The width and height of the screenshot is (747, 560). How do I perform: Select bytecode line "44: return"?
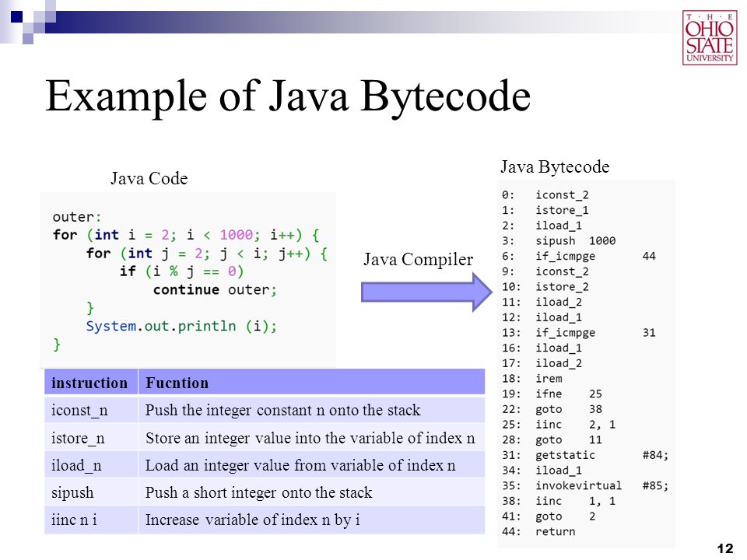click(538, 531)
